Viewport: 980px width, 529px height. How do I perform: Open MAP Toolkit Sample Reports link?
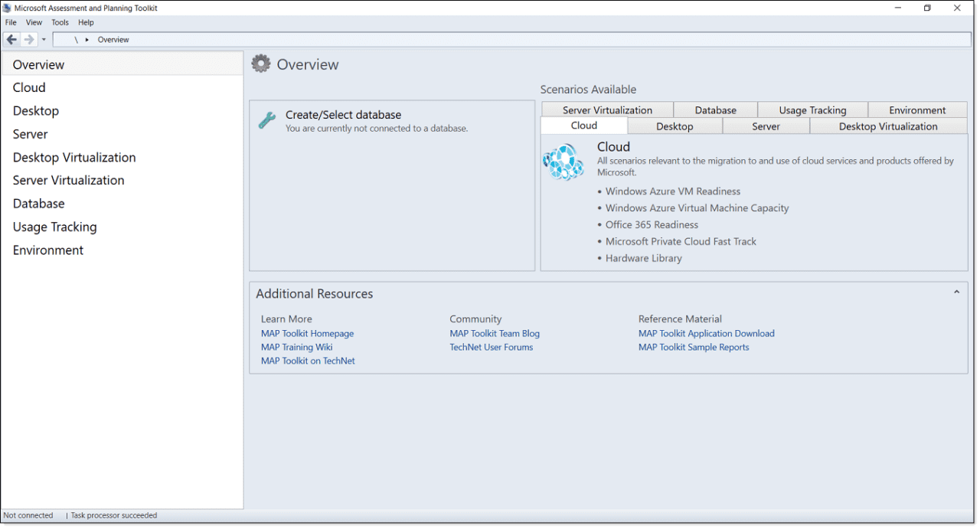pyautogui.click(x=694, y=347)
